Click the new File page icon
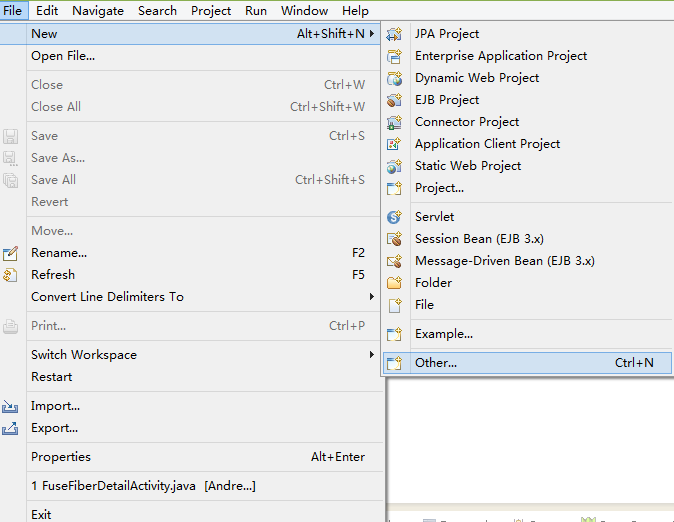This screenshot has width=674, height=522. click(394, 305)
